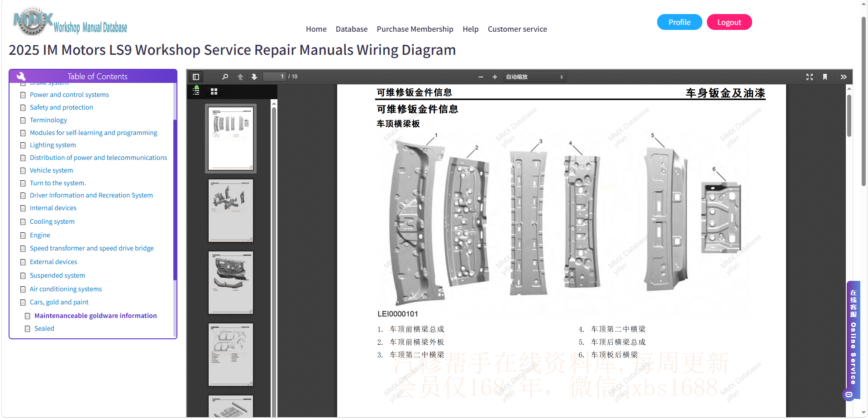Click the page icon beside Terminology

23,120
